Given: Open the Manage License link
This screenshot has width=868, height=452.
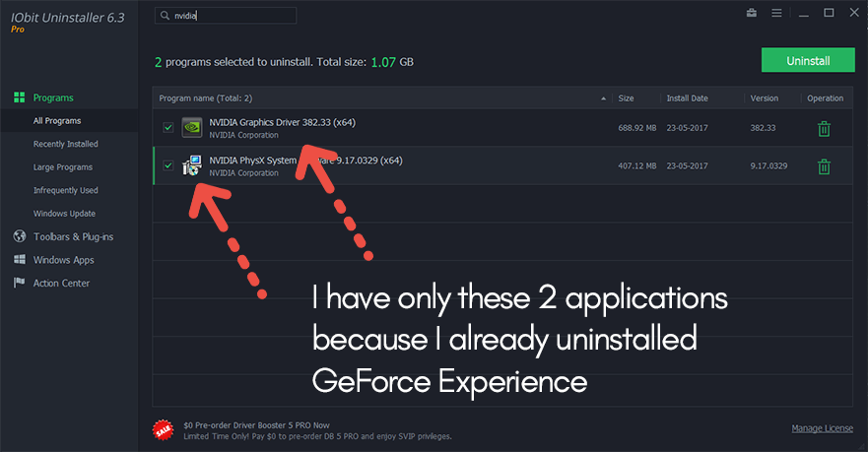Looking at the screenshot, I should 822,428.
